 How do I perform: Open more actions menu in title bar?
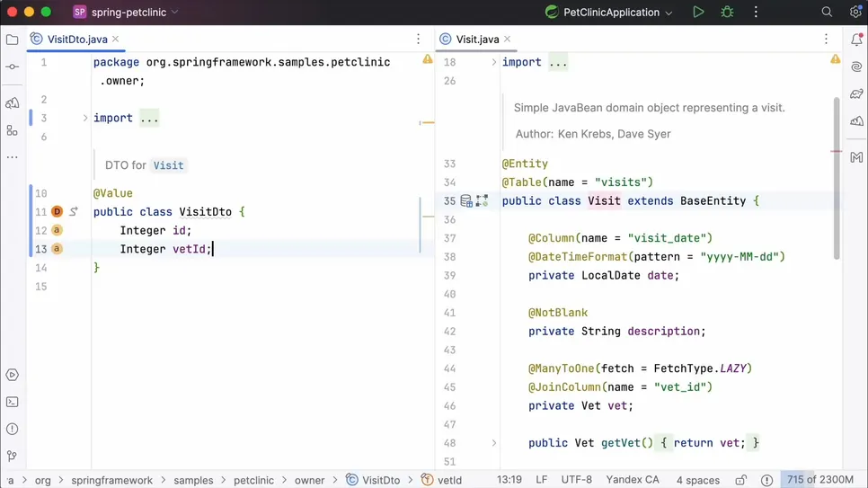click(x=756, y=13)
